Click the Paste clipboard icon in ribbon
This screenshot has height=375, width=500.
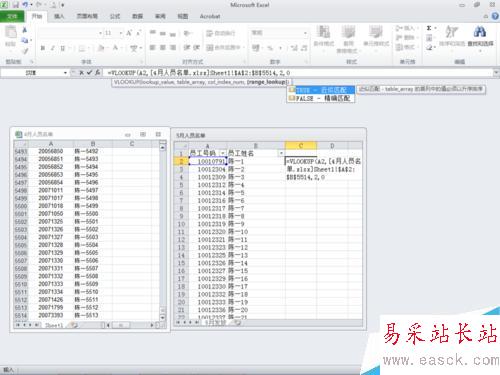11,32
